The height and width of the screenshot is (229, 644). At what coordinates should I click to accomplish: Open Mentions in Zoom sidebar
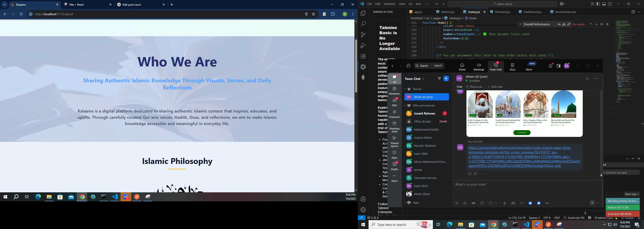pos(394,91)
